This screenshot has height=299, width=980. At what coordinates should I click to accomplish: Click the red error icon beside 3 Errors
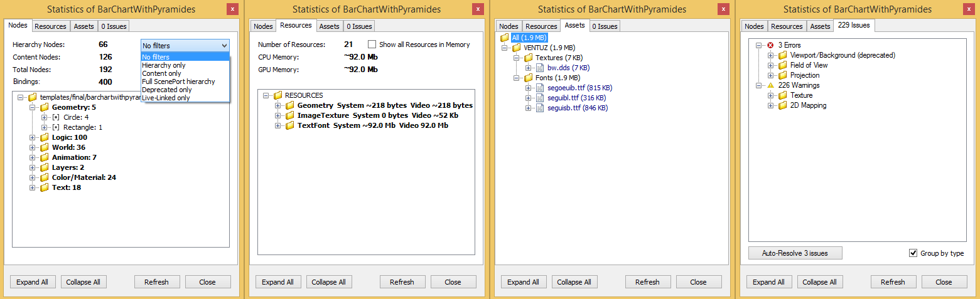pyautogui.click(x=770, y=45)
